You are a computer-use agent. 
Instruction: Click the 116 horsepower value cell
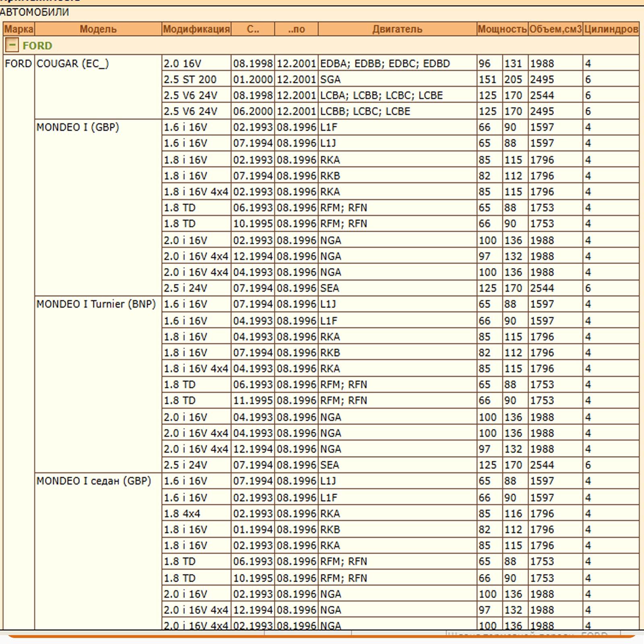[x=516, y=514]
